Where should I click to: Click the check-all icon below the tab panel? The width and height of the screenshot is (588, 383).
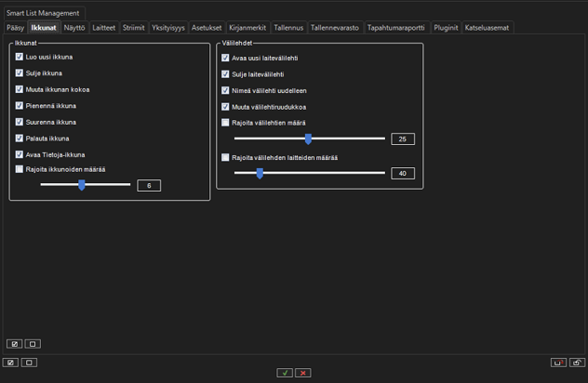coord(10,363)
